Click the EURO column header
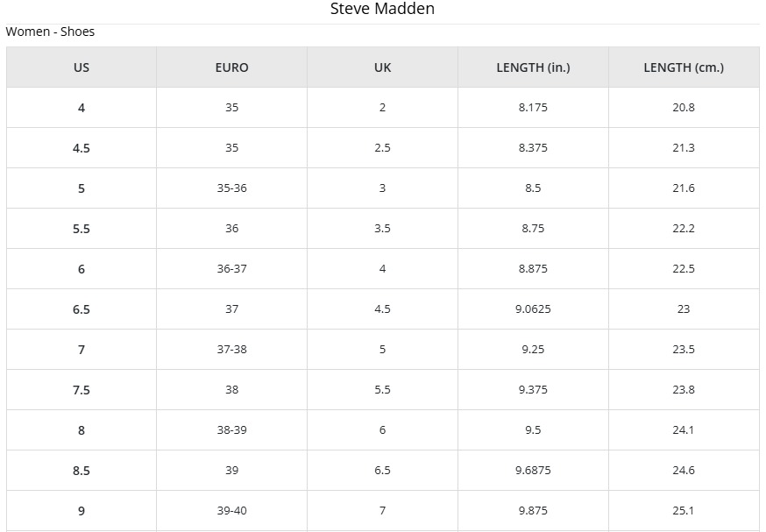Image resolution: width=766 pixels, height=532 pixels. [x=231, y=67]
